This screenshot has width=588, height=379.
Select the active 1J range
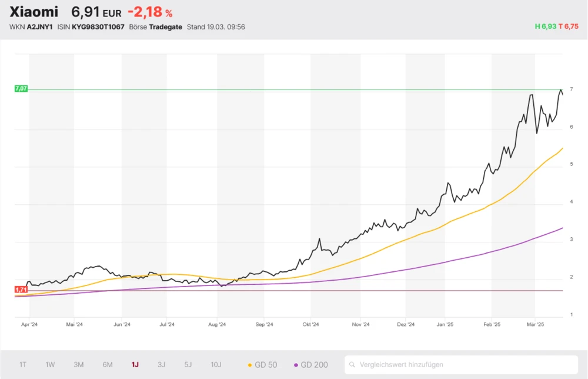point(135,365)
